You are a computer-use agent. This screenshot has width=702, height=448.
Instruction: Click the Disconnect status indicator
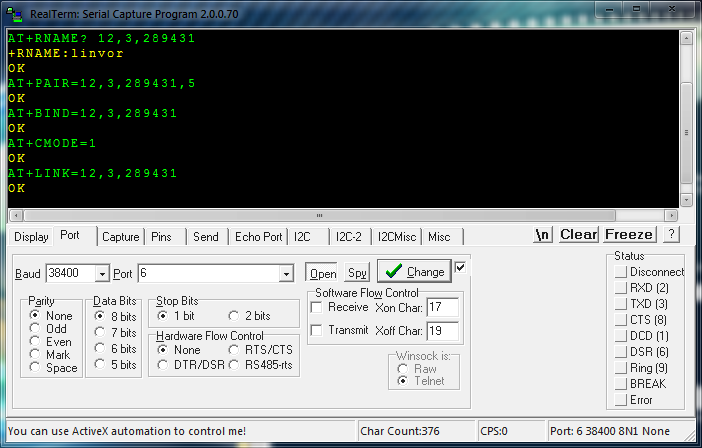(x=621, y=272)
